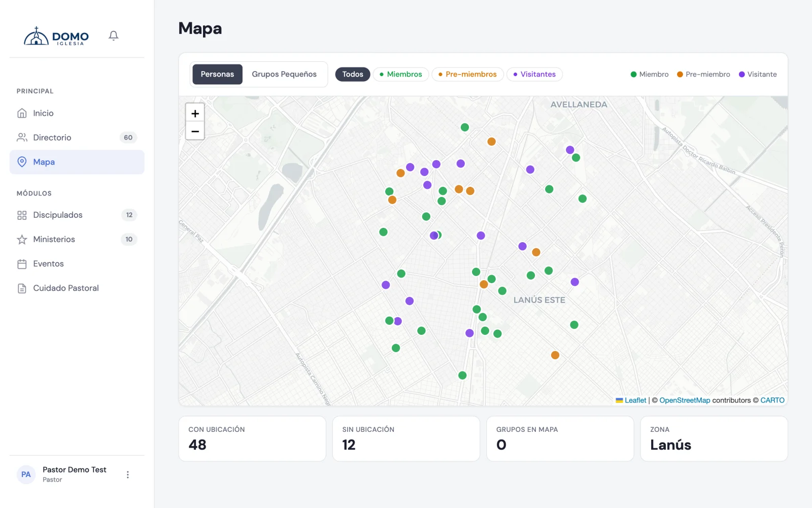This screenshot has width=812, height=508.
Task: Click the Con Ubicación stat card
Action: pos(252,439)
